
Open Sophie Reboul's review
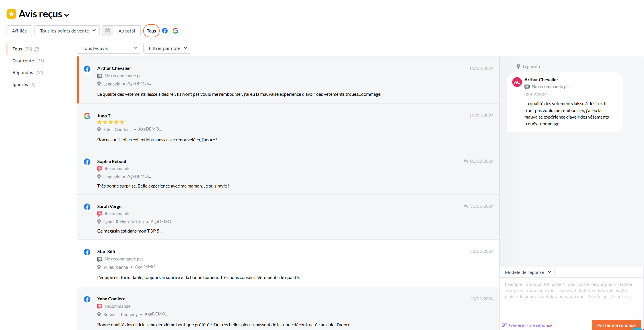coord(288,172)
